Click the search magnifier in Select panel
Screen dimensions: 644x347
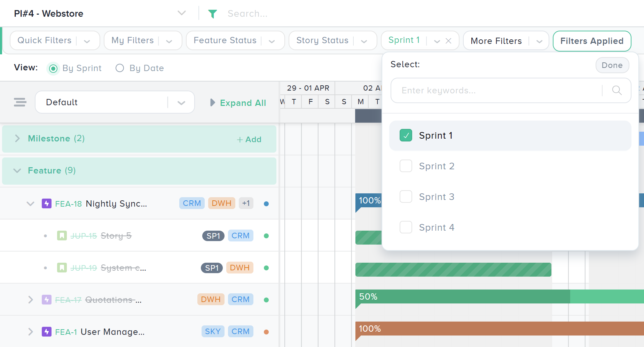[616, 90]
